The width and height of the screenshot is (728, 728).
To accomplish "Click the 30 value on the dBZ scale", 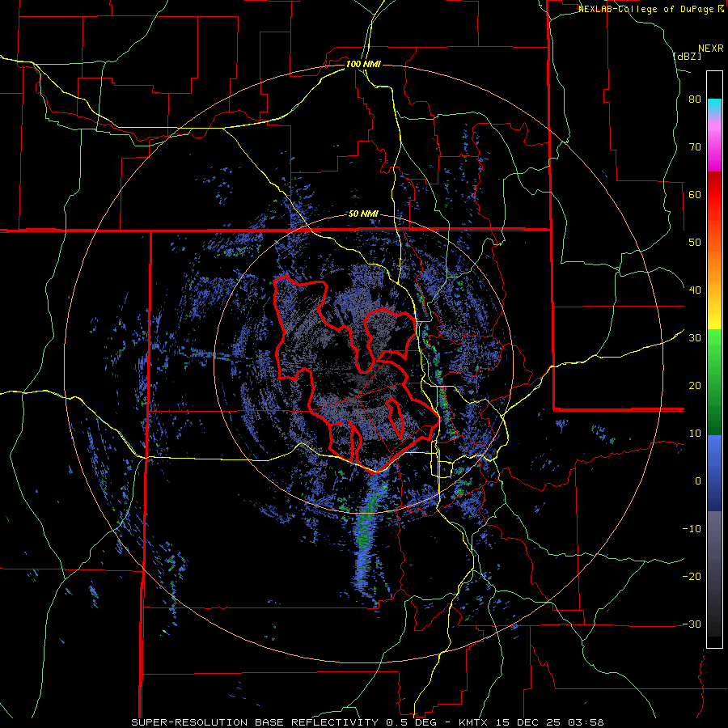I will click(695, 338).
